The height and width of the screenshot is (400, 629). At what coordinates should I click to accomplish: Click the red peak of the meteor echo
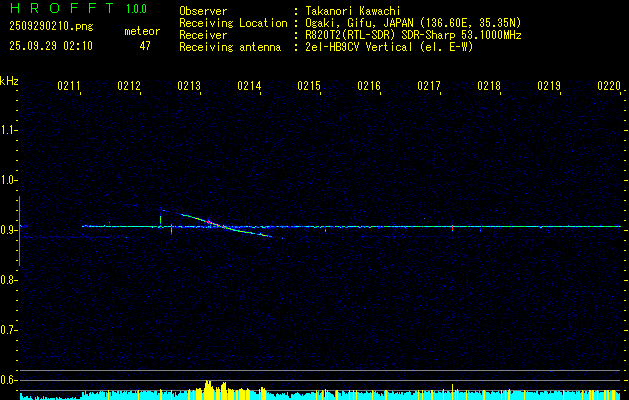pyautogui.click(x=209, y=222)
